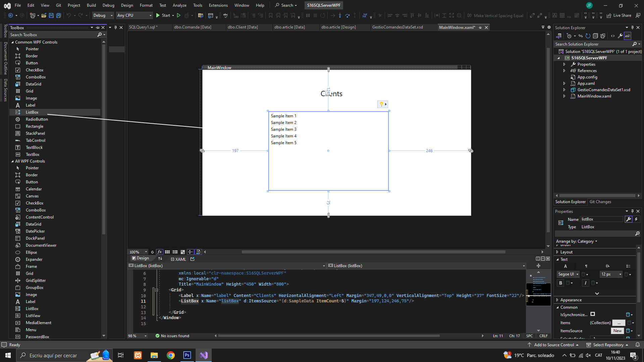Screen dimensions: 644x362
Task: Expand the Layout properties section
Action: (557, 252)
